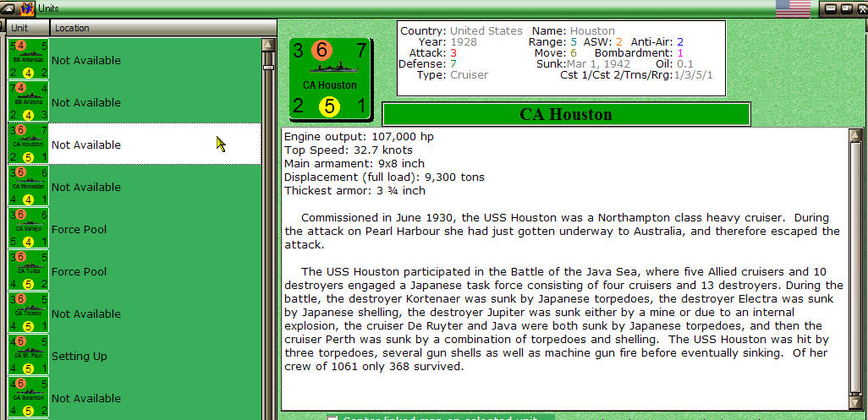Screen dimensions: 868x420
Task: Click the Defense value 7
Action: point(453,64)
